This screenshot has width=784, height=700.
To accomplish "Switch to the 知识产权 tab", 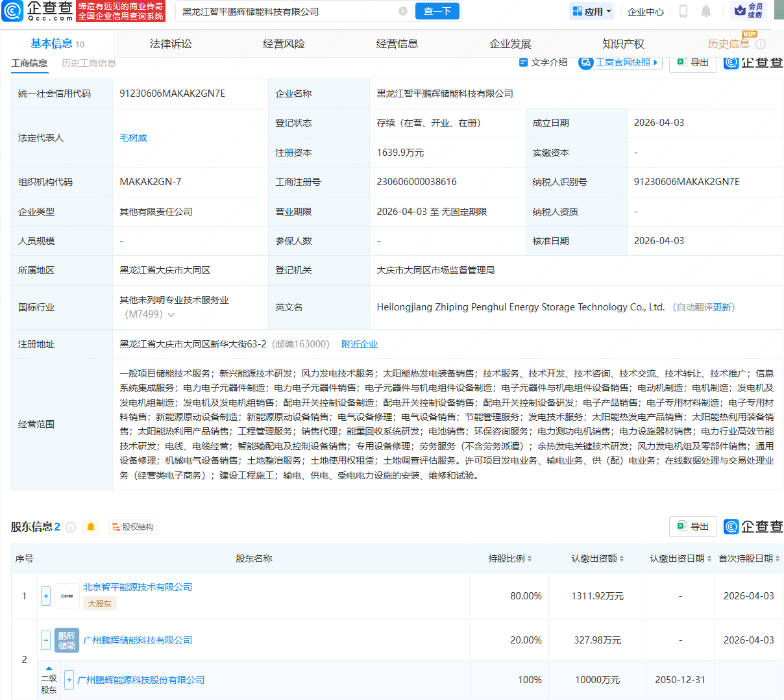I will pyautogui.click(x=623, y=44).
